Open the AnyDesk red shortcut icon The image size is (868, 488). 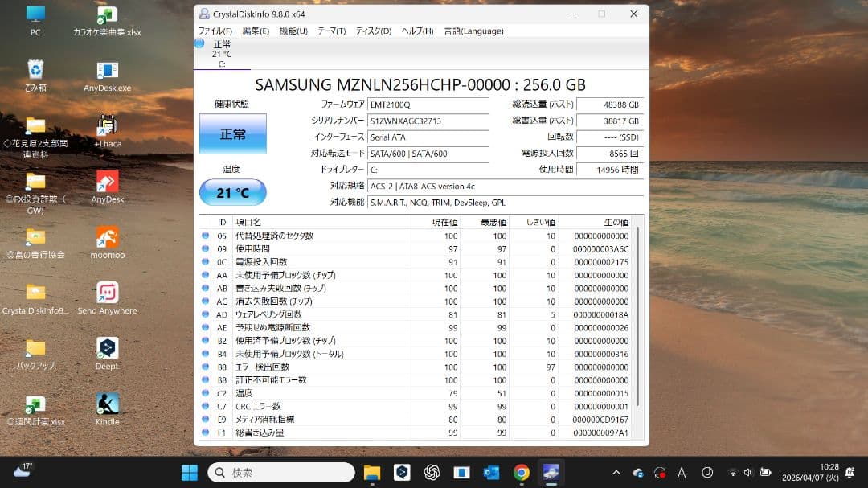107,187
